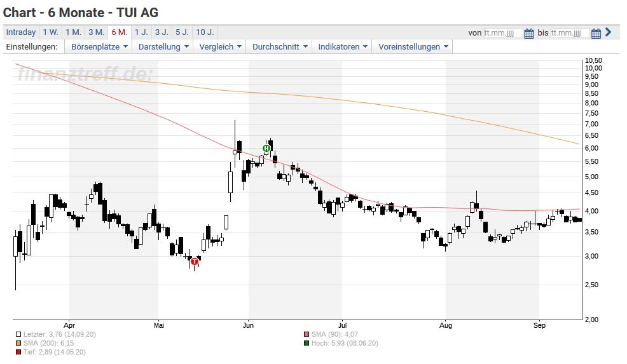Click the 'Aug' axis label
627x364 pixels.
click(446, 326)
